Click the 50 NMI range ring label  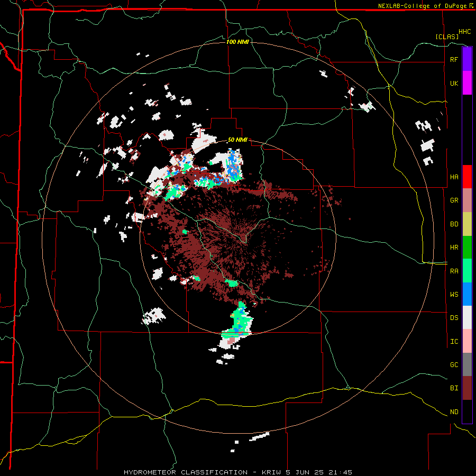[237, 140]
